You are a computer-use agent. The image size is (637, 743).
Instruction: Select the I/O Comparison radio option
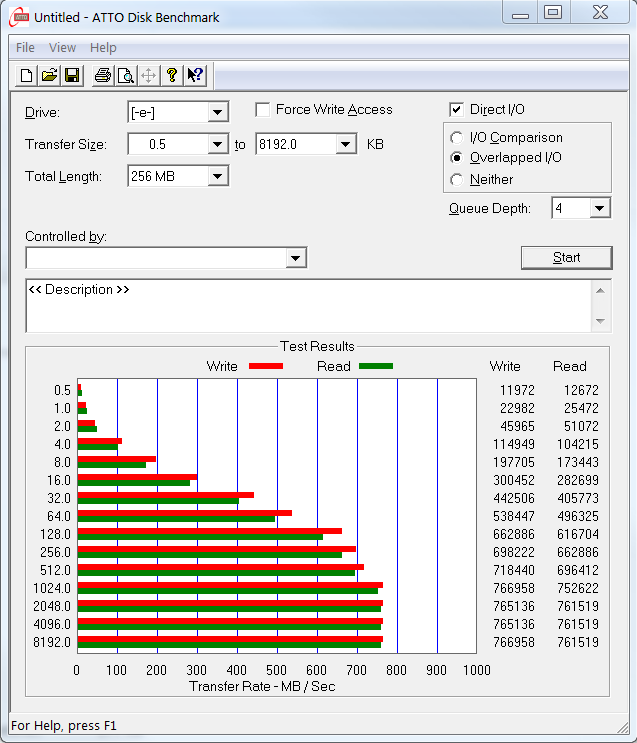point(457,138)
